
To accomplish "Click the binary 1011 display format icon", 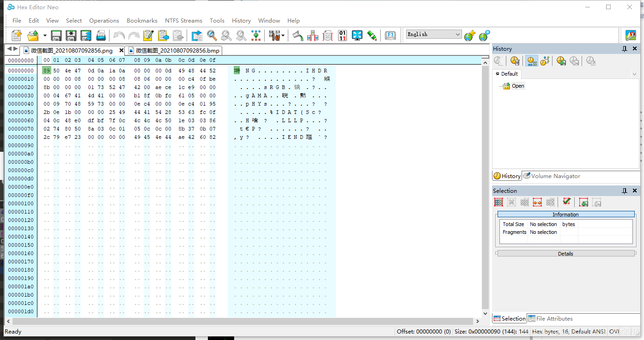I will (x=274, y=35).
